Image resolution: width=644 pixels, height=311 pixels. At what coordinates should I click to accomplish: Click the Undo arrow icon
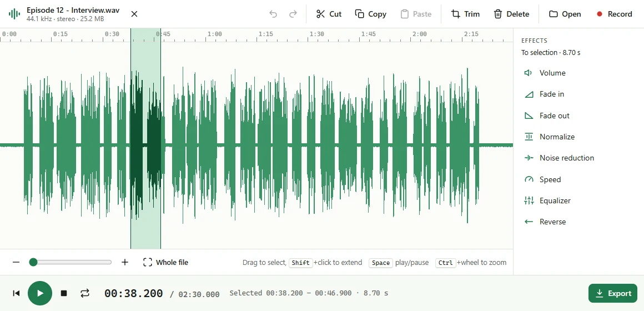coord(273,14)
